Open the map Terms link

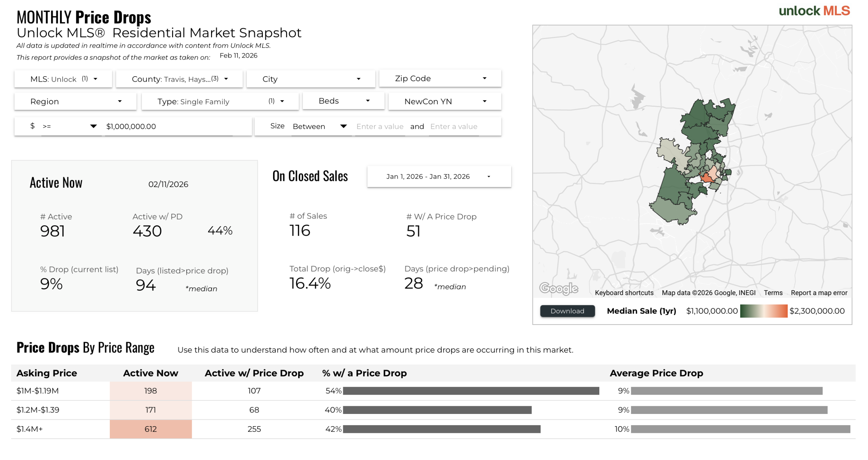(773, 293)
